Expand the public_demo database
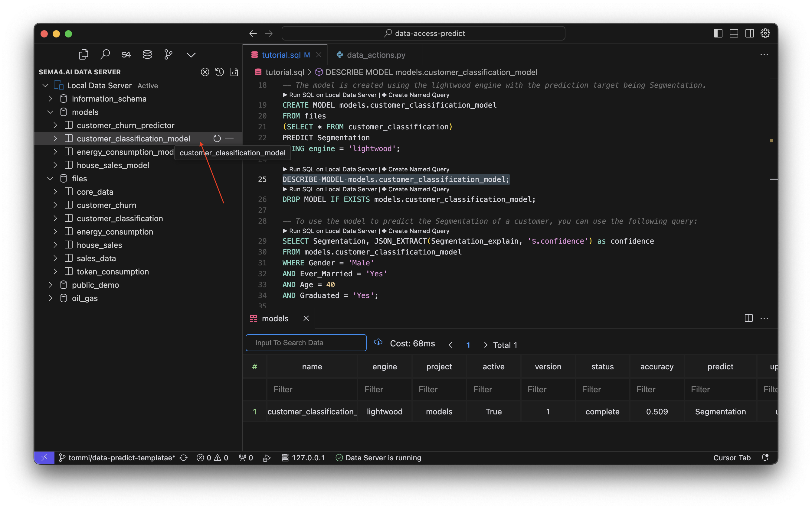812x509 pixels. [50, 285]
